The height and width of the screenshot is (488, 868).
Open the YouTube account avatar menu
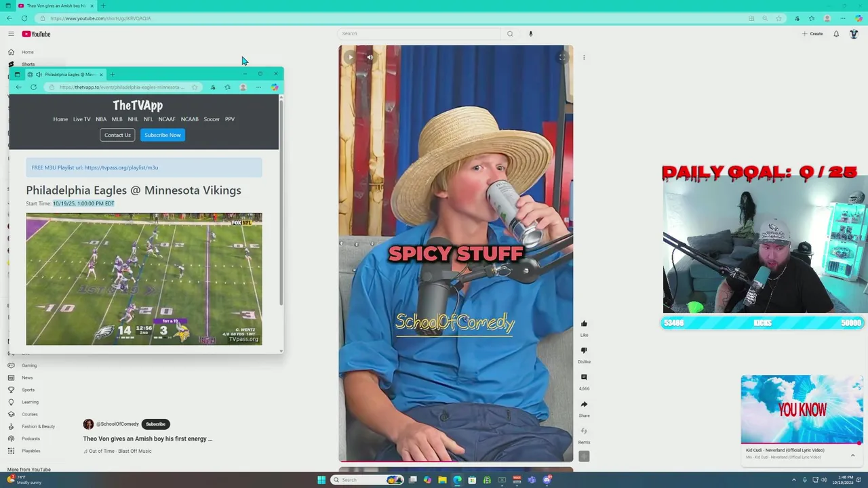(x=854, y=34)
